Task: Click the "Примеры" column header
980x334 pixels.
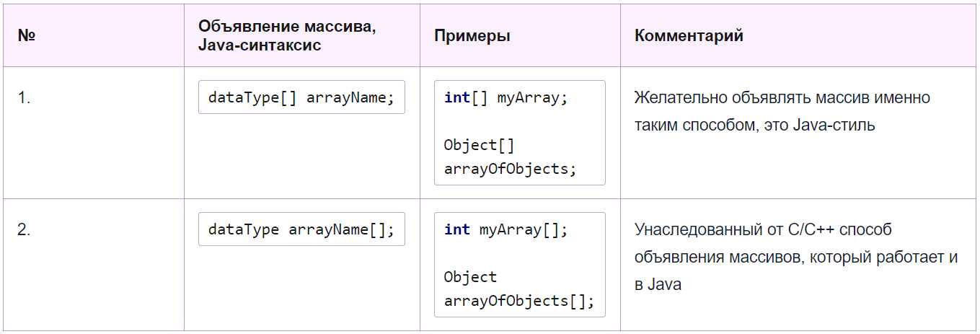Action: (472, 35)
